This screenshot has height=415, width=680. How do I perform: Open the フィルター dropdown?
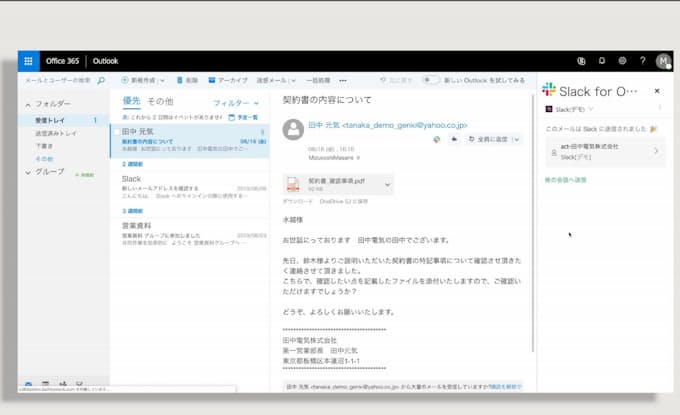(235, 102)
